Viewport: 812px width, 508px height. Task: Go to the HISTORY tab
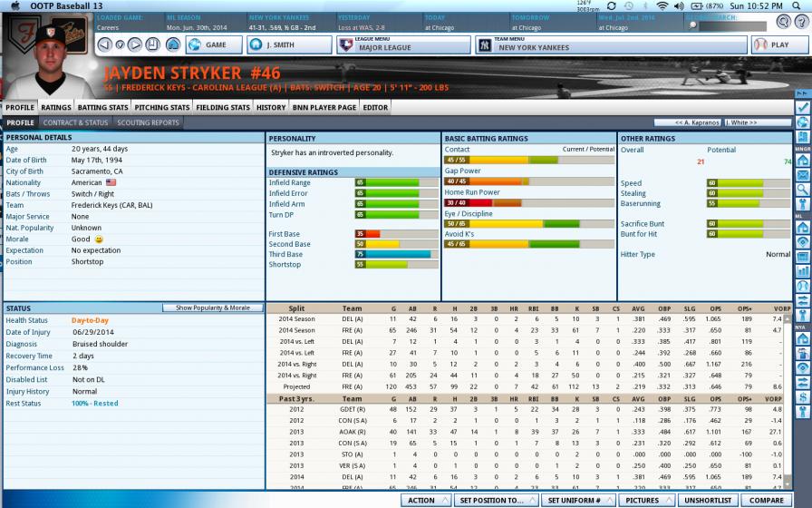coord(271,107)
